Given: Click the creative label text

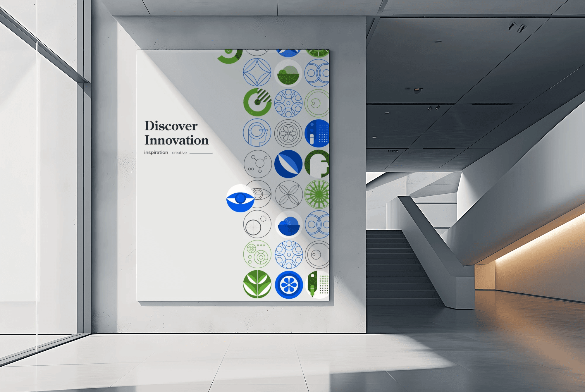Looking at the screenshot, I should [179, 153].
